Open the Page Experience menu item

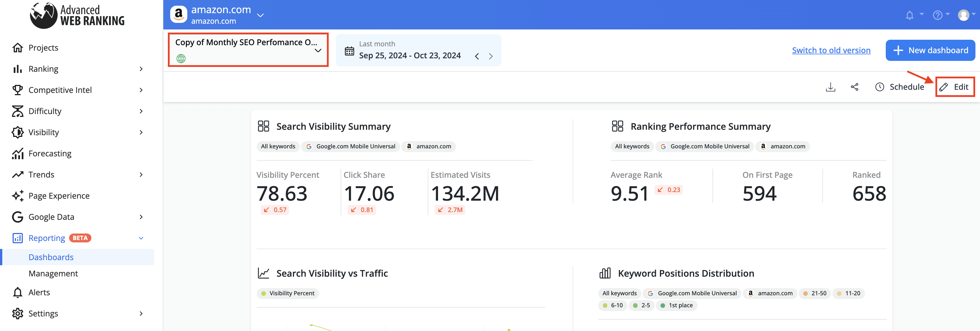click(59, 196)
